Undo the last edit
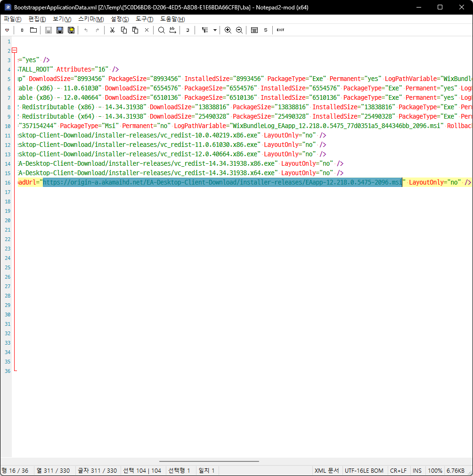Image resolution: width=473 pixels, height=476 pixels. tap(86, 30)
